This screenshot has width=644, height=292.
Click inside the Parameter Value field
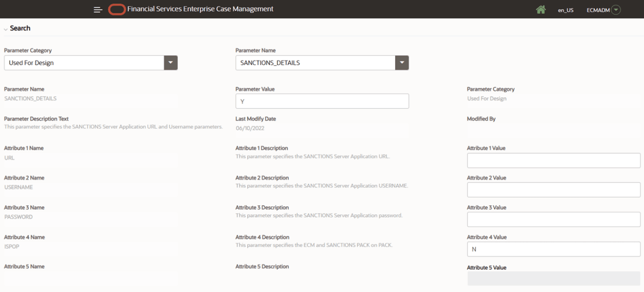pyautogui.click(x=322, y=101)
